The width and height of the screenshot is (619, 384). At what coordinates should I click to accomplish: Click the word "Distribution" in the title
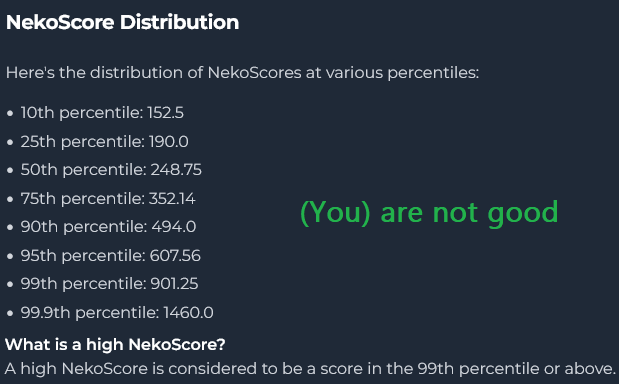coord(180,22)
